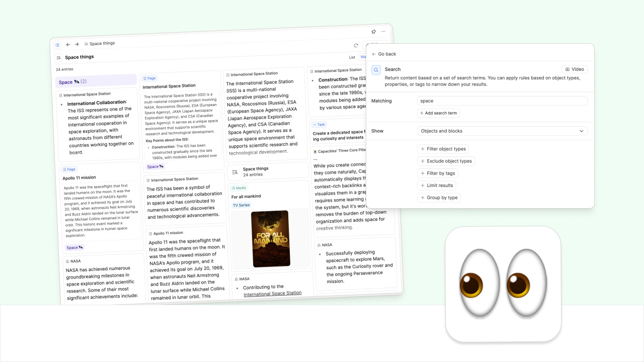
Task: Click the Space tag under Apollo 11 mission card
Action: 74,247
